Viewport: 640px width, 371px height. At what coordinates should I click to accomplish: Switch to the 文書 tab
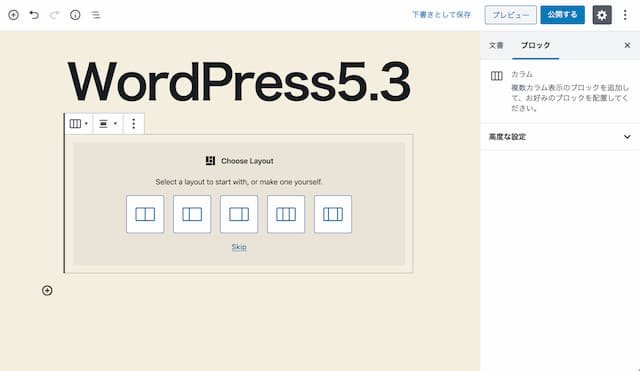click(496, 45)
